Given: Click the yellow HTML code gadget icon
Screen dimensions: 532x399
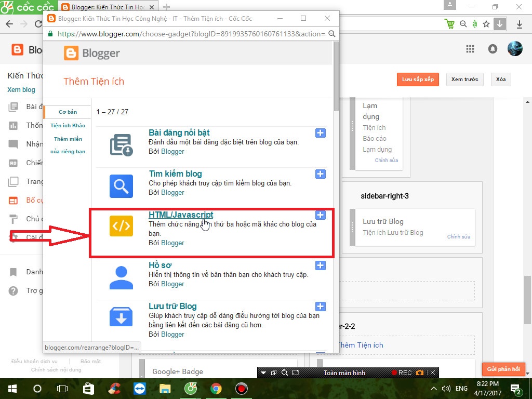Looking at the screenshot, I should click(x=121, y=226).
